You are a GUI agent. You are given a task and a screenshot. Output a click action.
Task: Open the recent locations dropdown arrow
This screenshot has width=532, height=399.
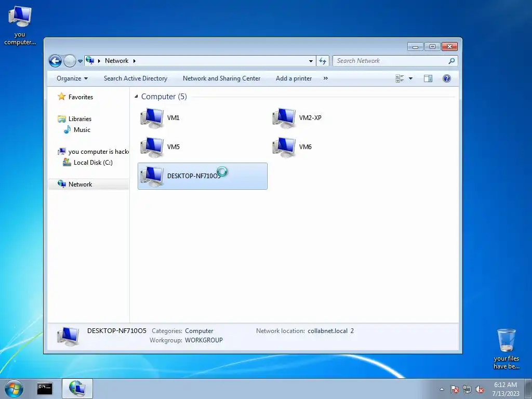coord(80,61)
